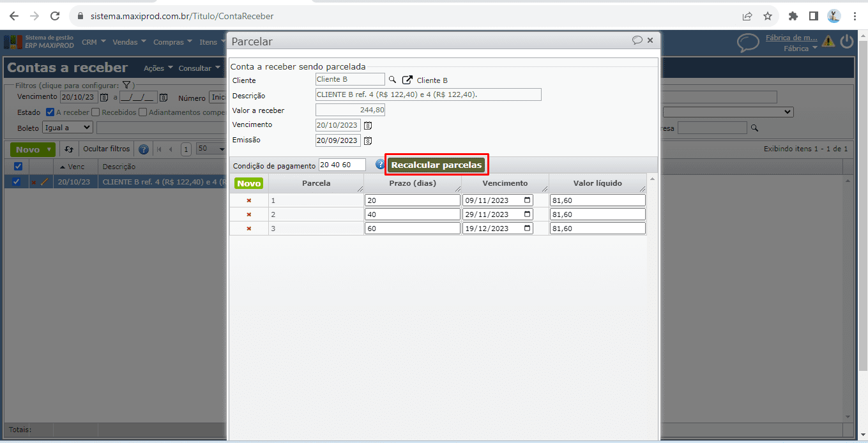Open the Consultar dropdown menu
This screenshot has width=868, height=443.
click(x=199, y=68)
